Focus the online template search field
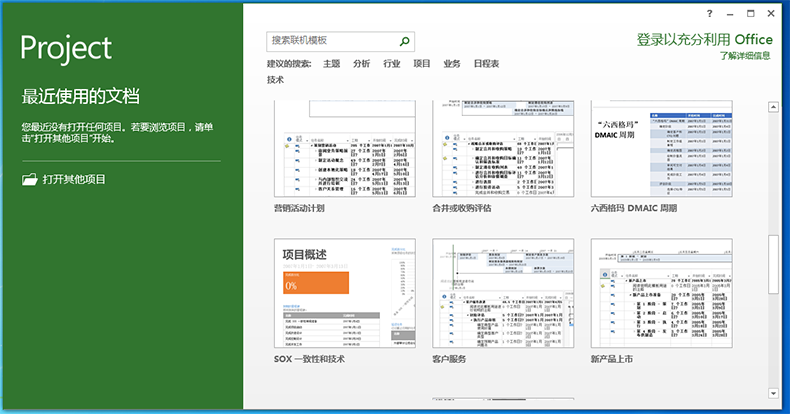Screen dimensions: 790x414 click(x=341, y=41)
